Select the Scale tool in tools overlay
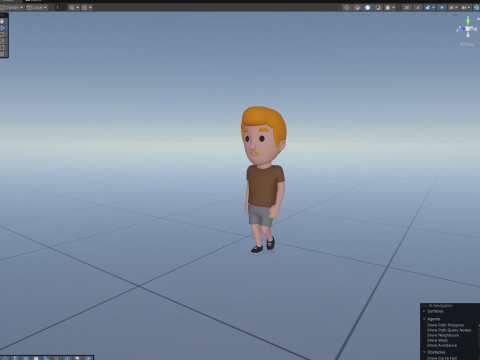 3,41
